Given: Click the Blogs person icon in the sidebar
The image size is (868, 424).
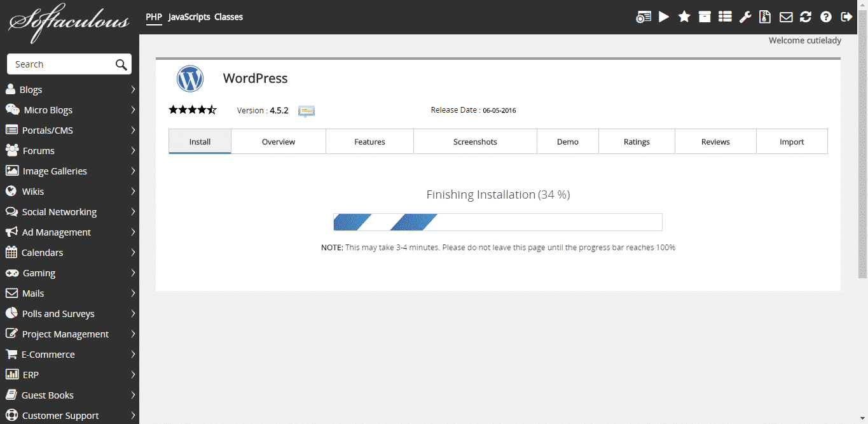Looking at the screenshot, I should coord(10,89).
